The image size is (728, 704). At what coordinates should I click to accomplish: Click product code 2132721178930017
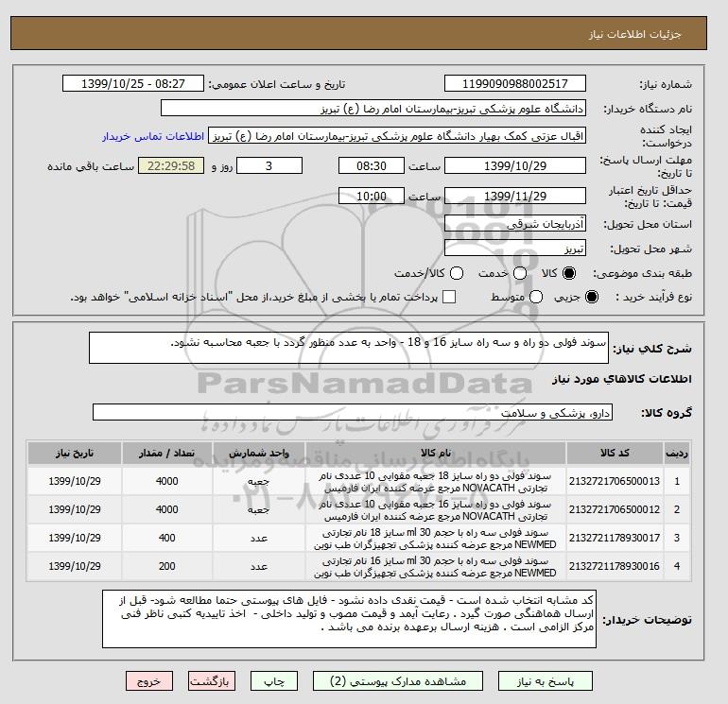click(615, 538)
